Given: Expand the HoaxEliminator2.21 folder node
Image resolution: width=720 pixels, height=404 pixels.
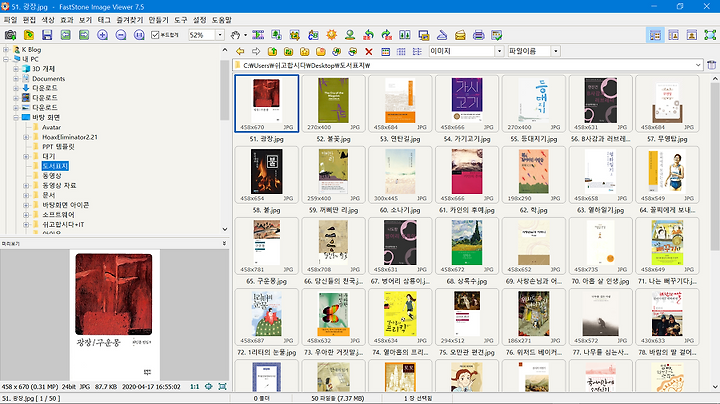Looking at the screenshot, I should pyautogui.click(x=26, y=137).
